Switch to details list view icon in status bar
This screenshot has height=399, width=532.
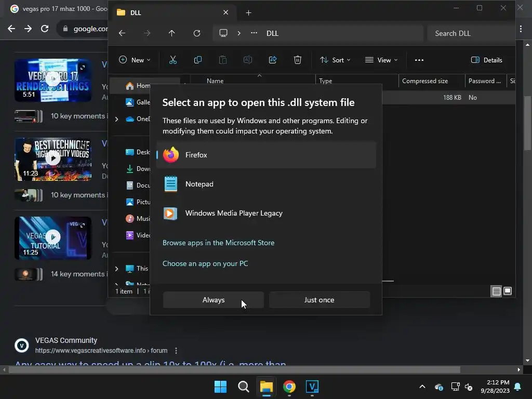click(x=496, y=291)
